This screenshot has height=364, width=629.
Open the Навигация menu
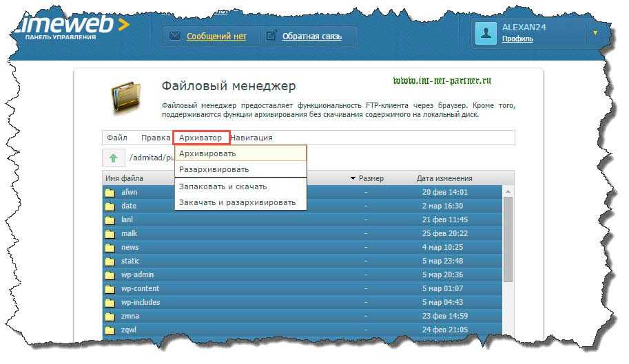251,138
